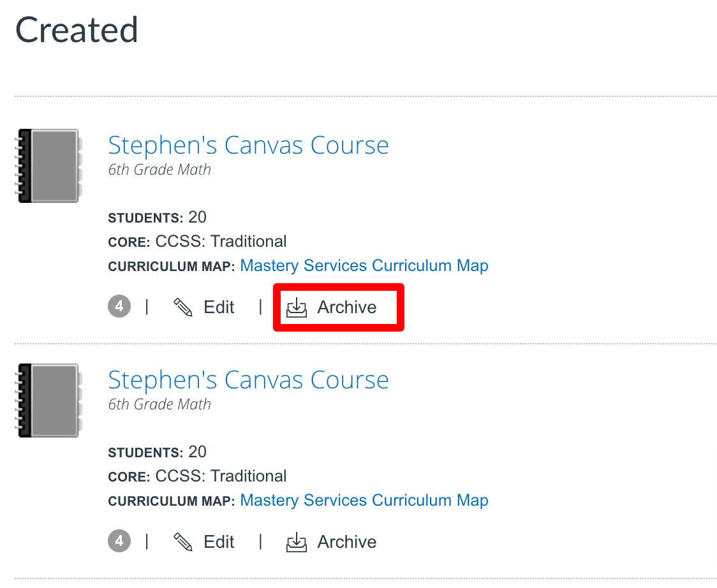This screenshot has width=717, height=588.
Task: Click the pencil icon in the first course row
Action: point(183,307)
